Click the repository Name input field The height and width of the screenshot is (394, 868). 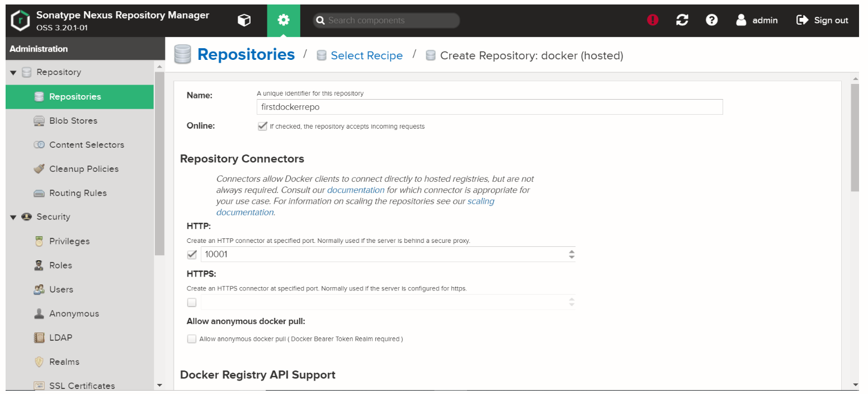489,107
